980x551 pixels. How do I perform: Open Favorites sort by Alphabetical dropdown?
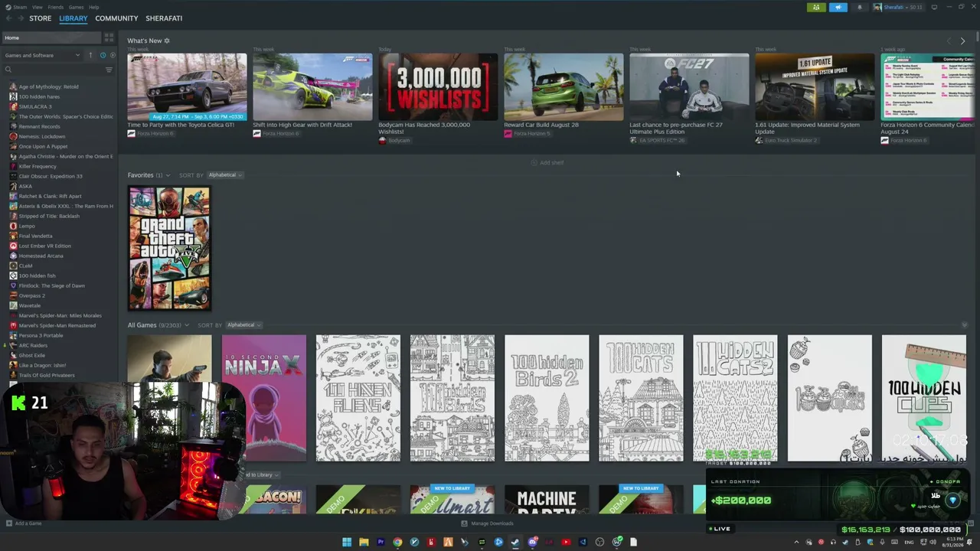[225, 175]
